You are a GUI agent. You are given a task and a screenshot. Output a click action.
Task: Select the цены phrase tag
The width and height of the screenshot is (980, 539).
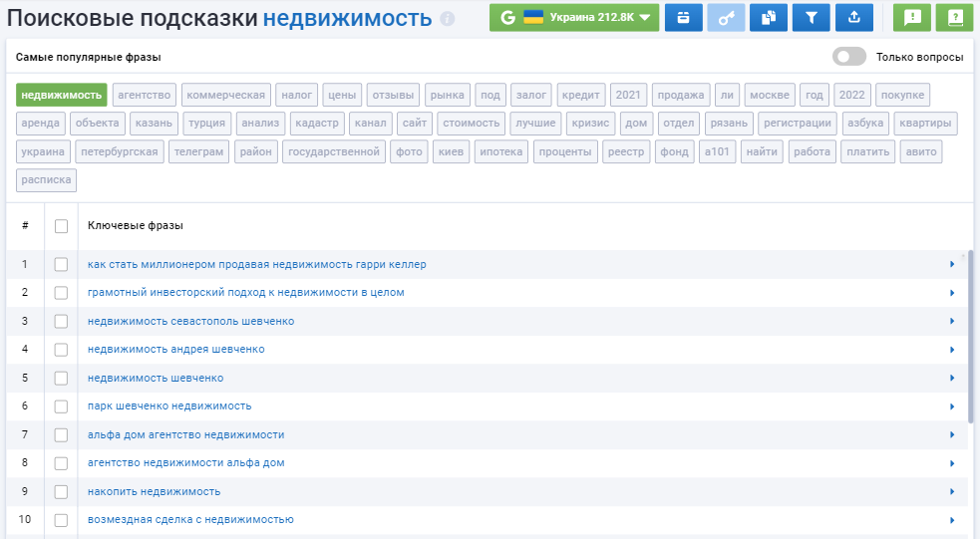pos(342,95)
